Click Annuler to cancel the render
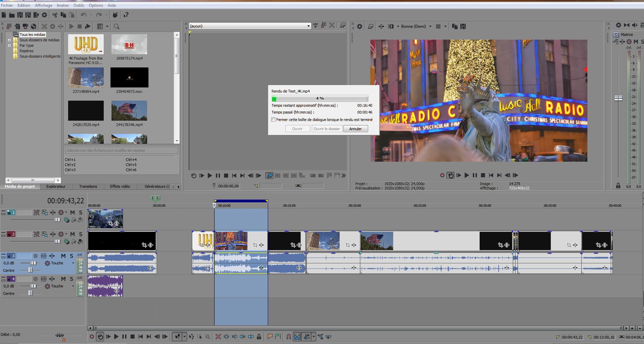Viewport: 644px width, 344px height. (x=356, y=129)
